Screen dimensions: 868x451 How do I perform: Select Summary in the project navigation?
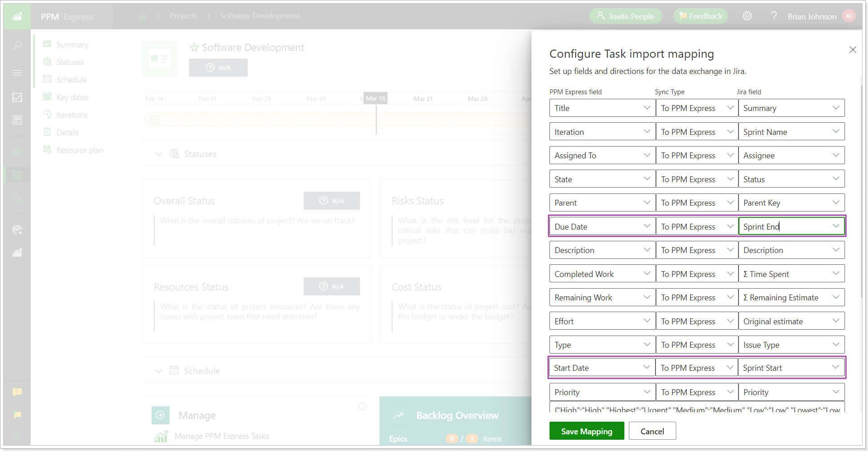click(72, 44)
